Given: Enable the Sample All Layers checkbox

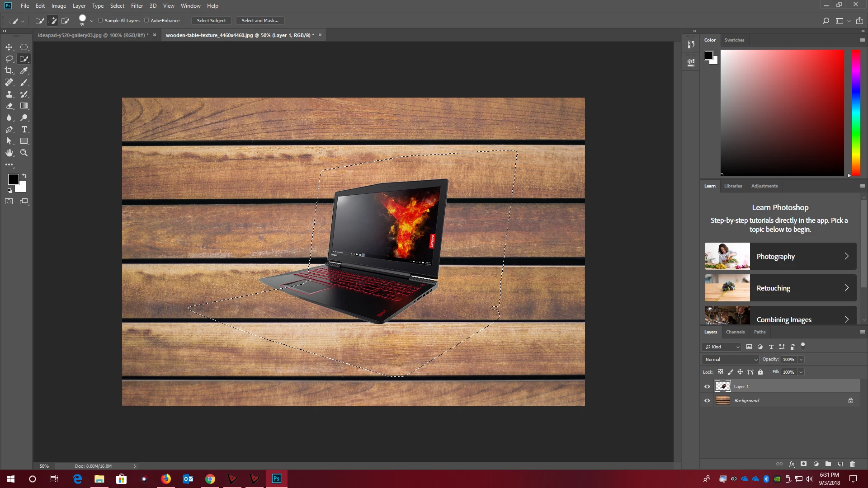Looking at the screenshot, I should [101, 20].
